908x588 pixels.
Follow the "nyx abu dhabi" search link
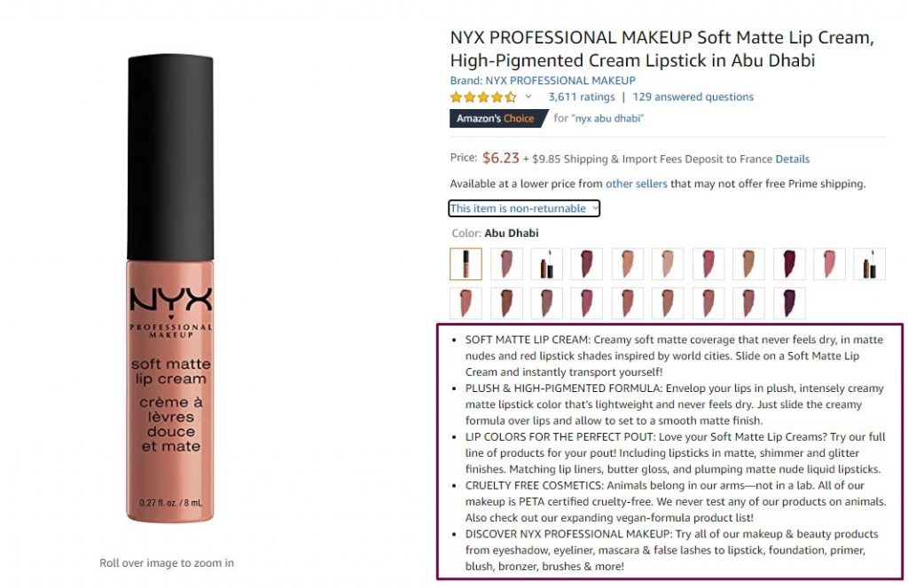click(607, 118)
